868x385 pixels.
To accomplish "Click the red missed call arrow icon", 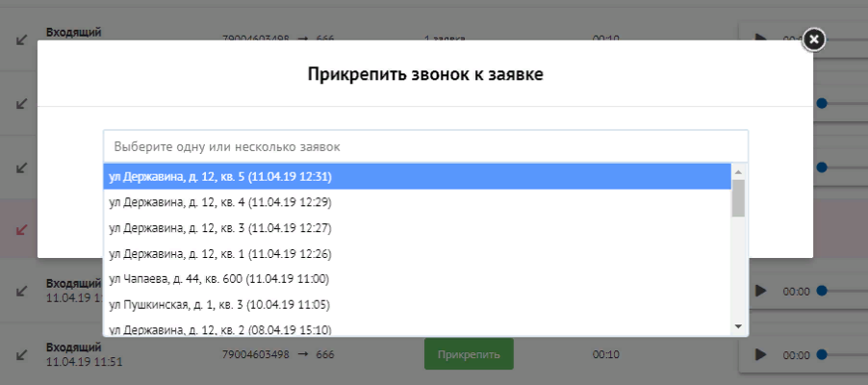I will [21, 229].
